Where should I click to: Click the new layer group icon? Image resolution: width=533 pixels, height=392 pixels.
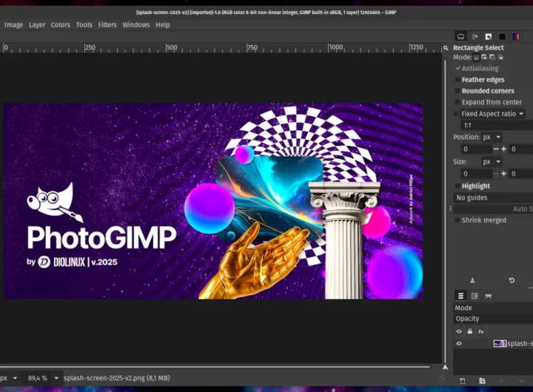481,380
